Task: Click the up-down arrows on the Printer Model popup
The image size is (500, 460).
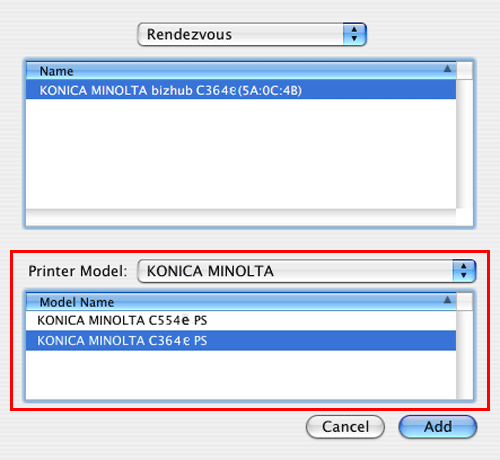Action: click(464, 271)
